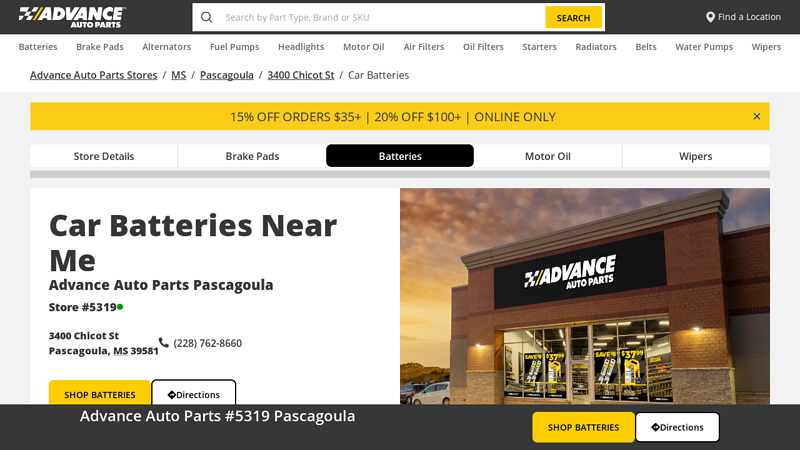Screen dimensions: 800x450
Task: Open Wipers in the top category bar
Action: 766,46
